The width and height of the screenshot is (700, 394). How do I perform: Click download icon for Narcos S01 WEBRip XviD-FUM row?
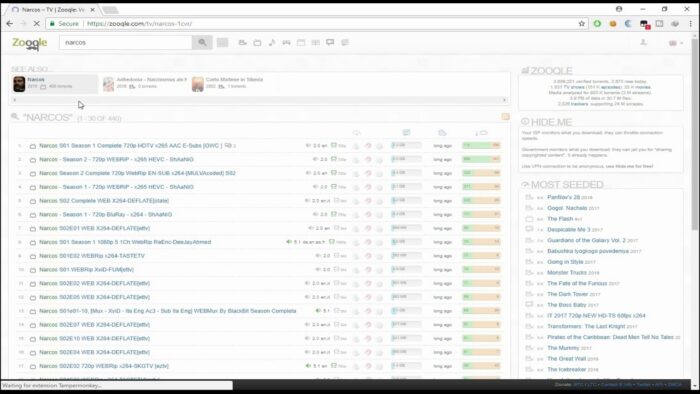coord(356,270)
